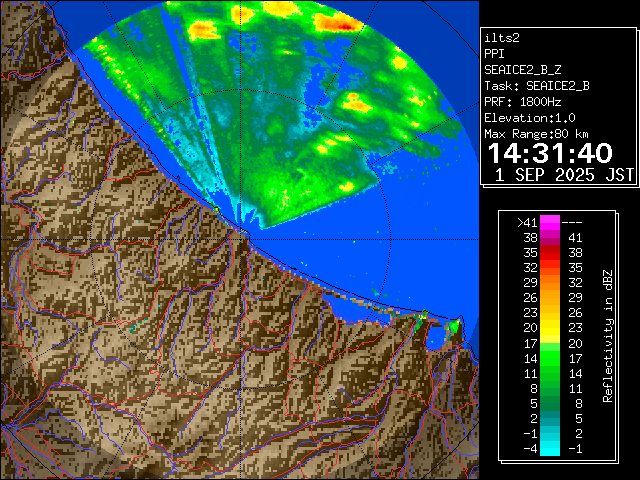Screen dimensions: 640x480
Task: Click the teal 2–5 dBZ legend swatch
Action: (550, 417)
